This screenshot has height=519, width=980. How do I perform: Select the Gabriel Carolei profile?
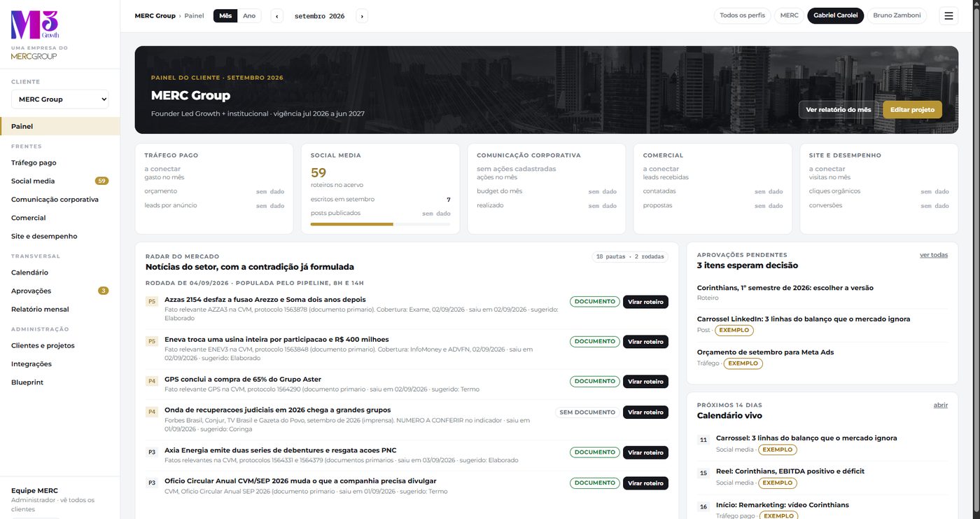tap(835, 15)
